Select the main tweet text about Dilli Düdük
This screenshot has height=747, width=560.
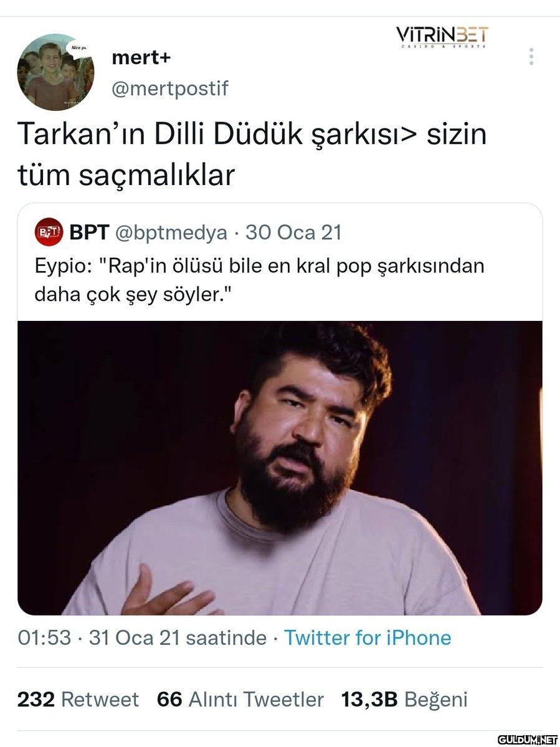(252, 155)
